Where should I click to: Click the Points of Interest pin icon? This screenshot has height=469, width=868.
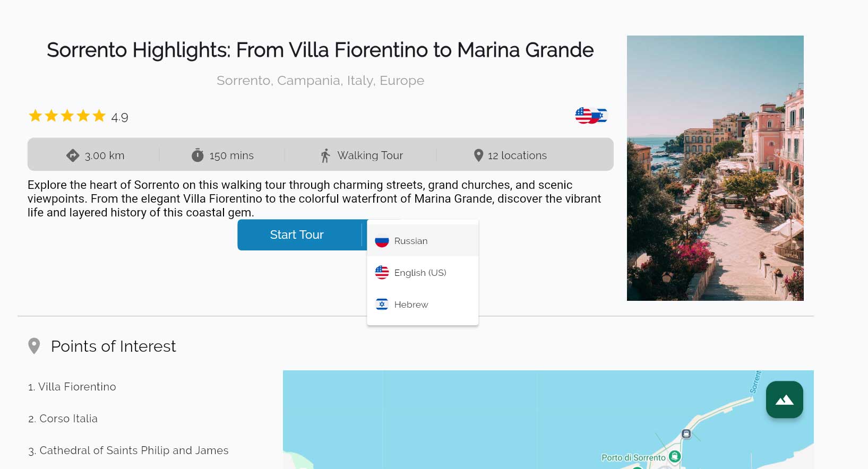34,346
